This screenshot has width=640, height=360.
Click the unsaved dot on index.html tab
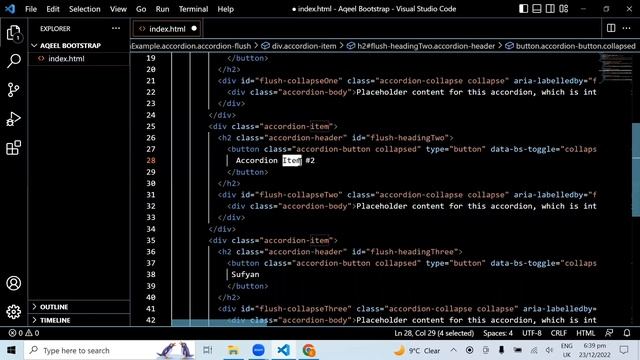point(194,29)
